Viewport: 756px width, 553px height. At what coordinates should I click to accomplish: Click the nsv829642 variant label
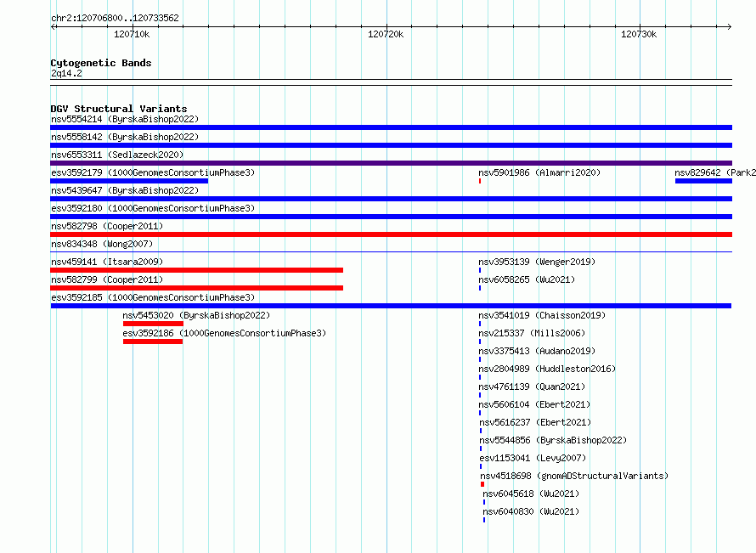[x=715, y=172]
